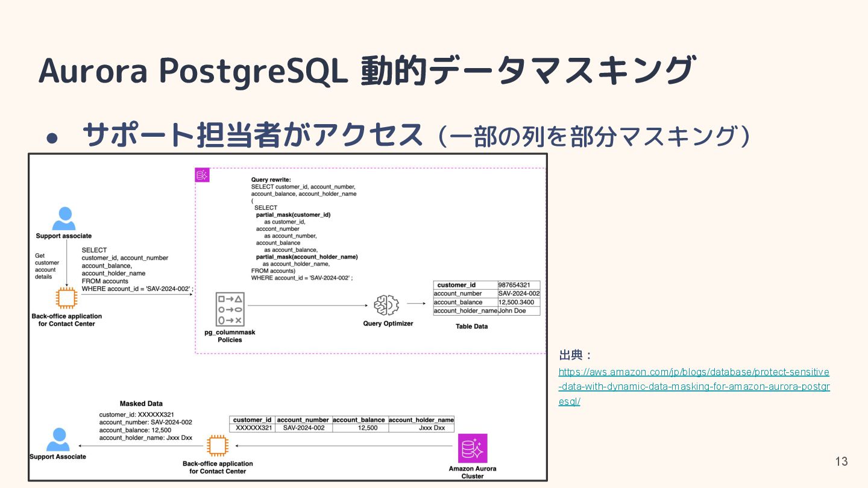This screenshot has width=868, height=488.
Task: Click the text 一部の列を部分マスキング
Action: click(x=593, y=136)
